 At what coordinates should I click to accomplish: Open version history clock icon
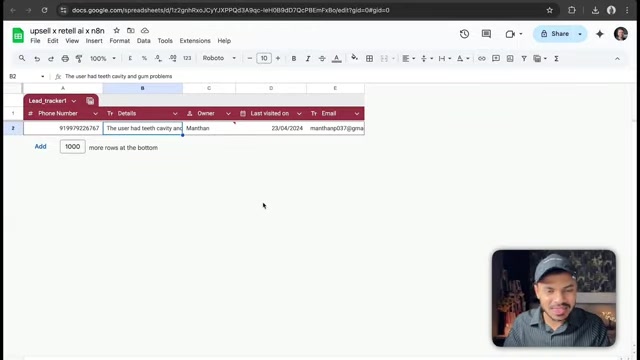pyautogui.click(x=464, y=34)
